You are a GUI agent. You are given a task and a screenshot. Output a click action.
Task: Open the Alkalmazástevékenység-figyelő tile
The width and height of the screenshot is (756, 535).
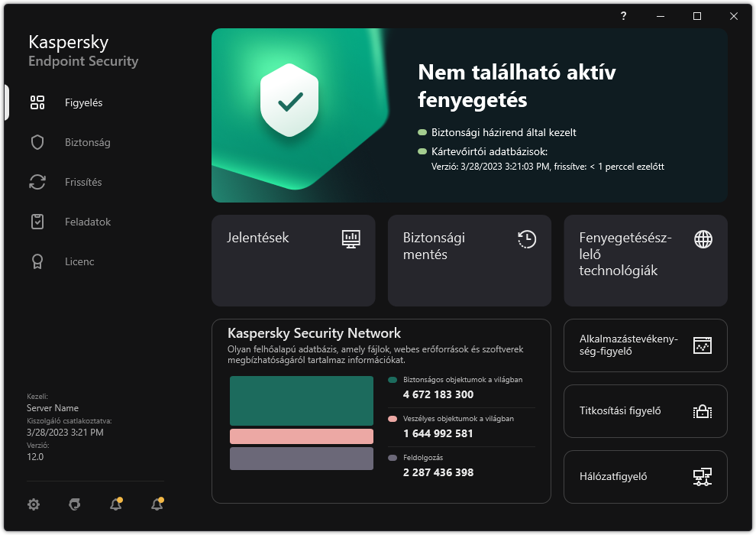[645, 345]
